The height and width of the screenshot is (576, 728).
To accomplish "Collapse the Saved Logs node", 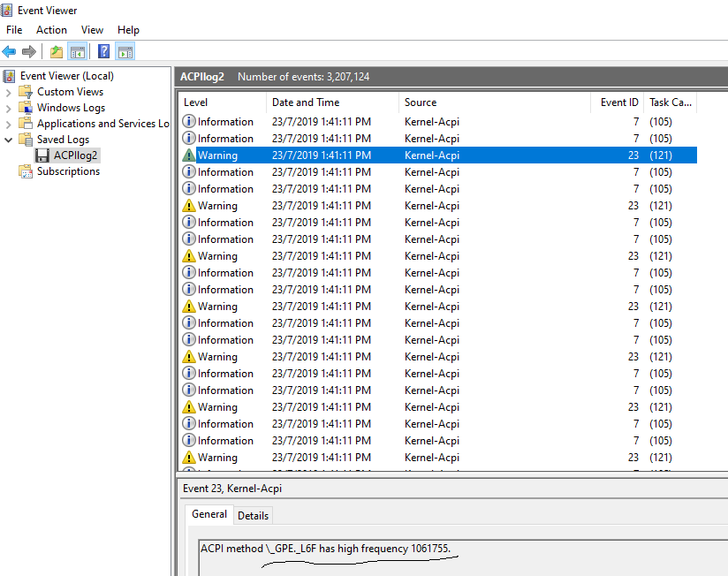I will [x=8, y=139].
